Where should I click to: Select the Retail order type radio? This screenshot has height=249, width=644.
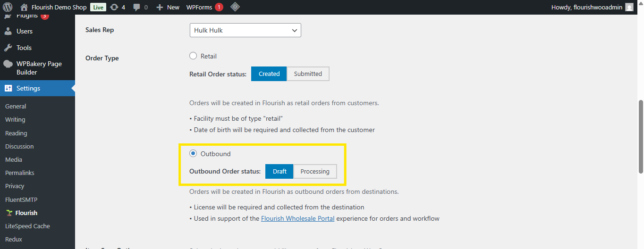coord(193,56)
